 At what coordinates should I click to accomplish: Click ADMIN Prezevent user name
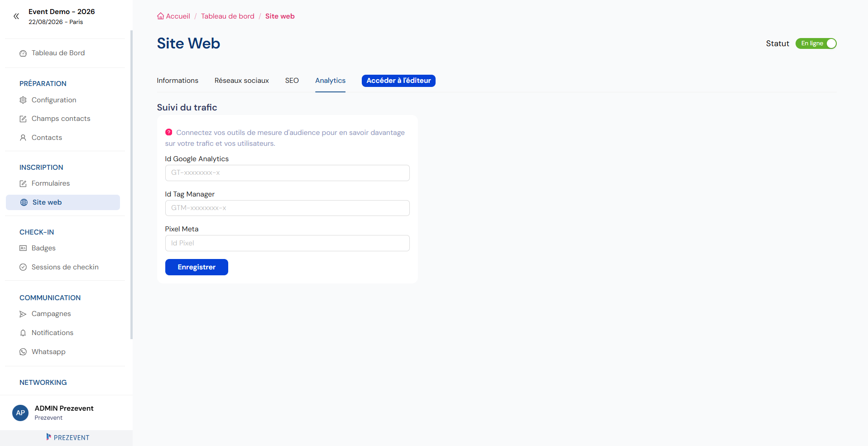coord(64,408)
